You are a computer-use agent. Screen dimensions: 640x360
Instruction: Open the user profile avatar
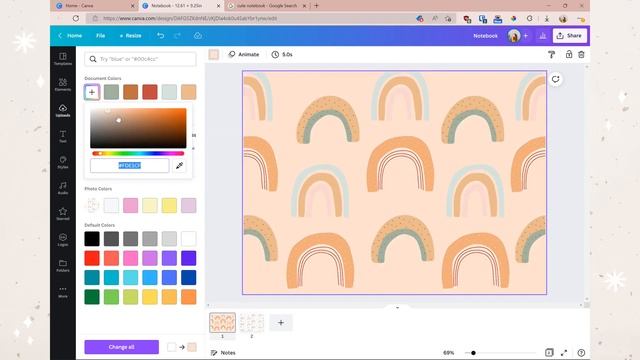coord(514,36)
